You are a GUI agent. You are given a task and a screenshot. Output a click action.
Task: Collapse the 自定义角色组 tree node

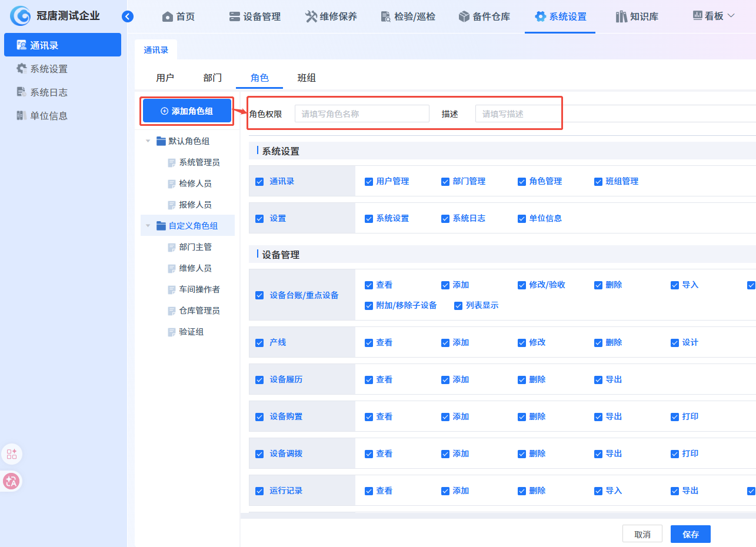click(148, 226)
